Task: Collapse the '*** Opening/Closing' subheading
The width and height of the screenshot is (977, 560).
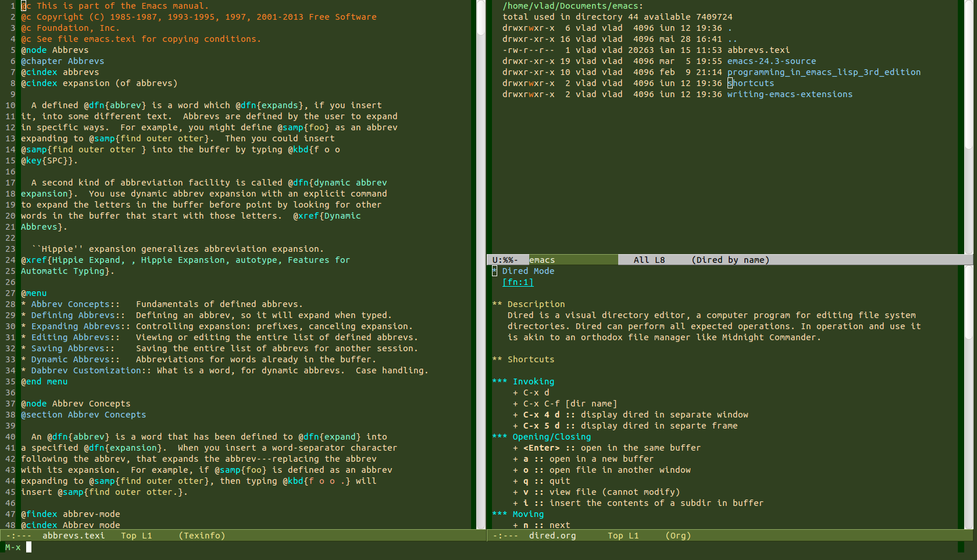Action: point(541,437)
